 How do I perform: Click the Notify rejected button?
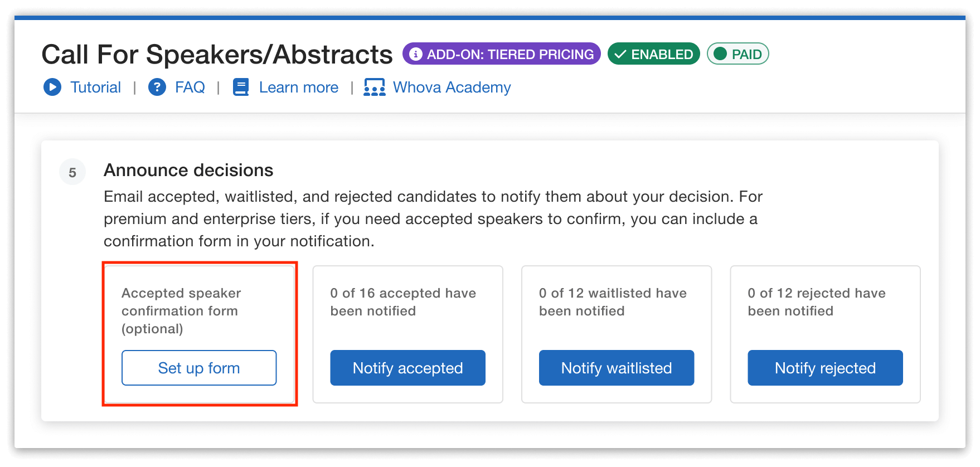click(824, 368)
